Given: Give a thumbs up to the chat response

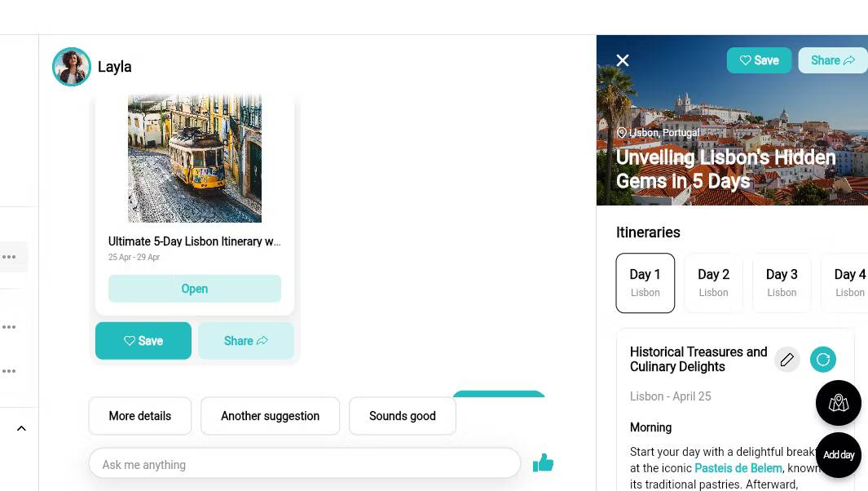Looking at the screenshot, I should pyautogui.click(x=543, y=462).
